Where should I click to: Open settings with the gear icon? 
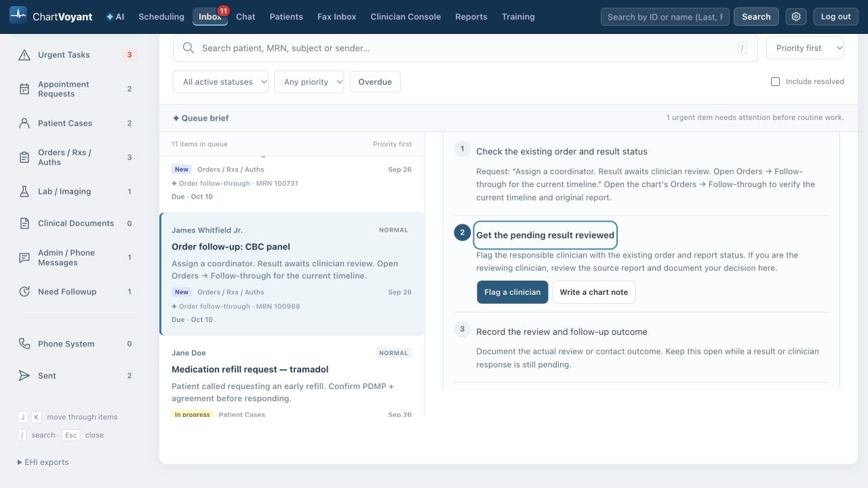pyautogui.click(x=796, y=17)
